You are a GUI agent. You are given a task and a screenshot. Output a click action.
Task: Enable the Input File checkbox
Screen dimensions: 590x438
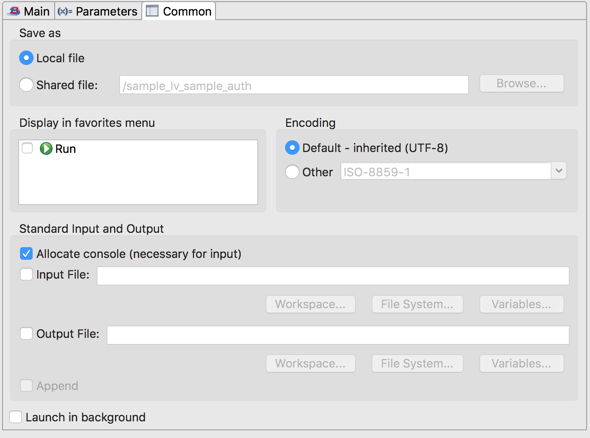pos(26,274)
